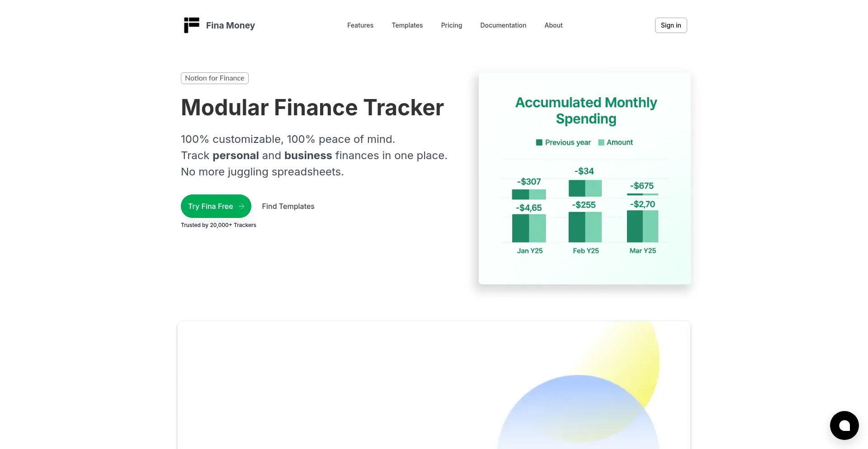
Task: Go to the Templates page
Action: pos(407,25)
